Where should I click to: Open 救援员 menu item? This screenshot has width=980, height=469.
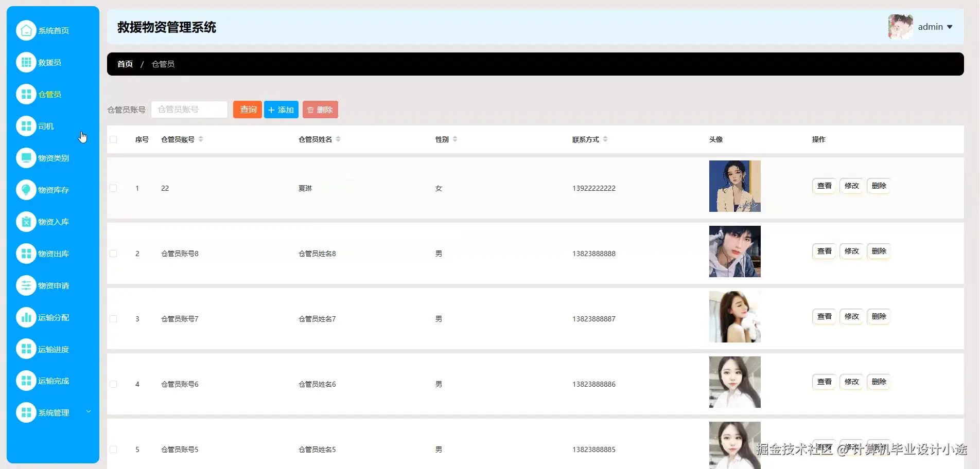[x=49, y=63]
